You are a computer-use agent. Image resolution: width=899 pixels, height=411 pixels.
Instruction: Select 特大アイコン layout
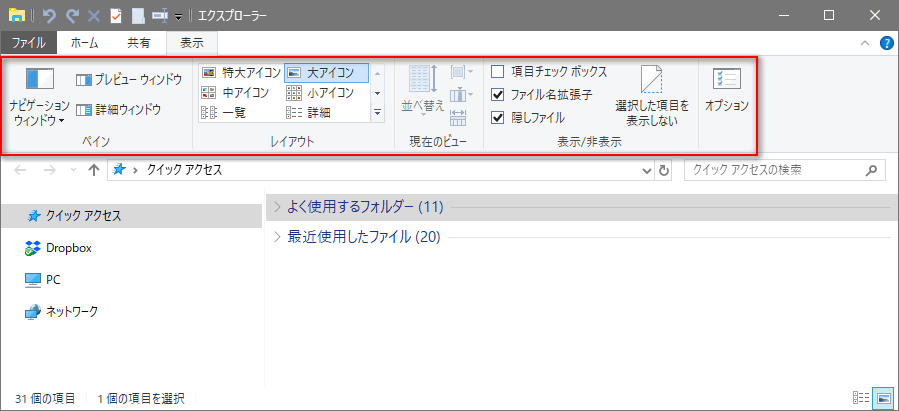[241, 73]
